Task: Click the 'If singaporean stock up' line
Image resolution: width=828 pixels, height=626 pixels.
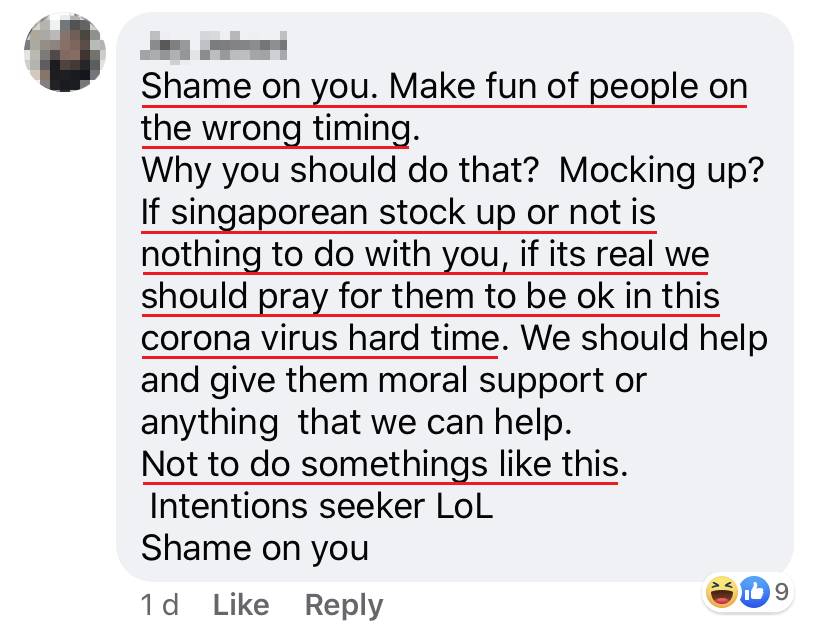Action: click(x=398, y=213)
